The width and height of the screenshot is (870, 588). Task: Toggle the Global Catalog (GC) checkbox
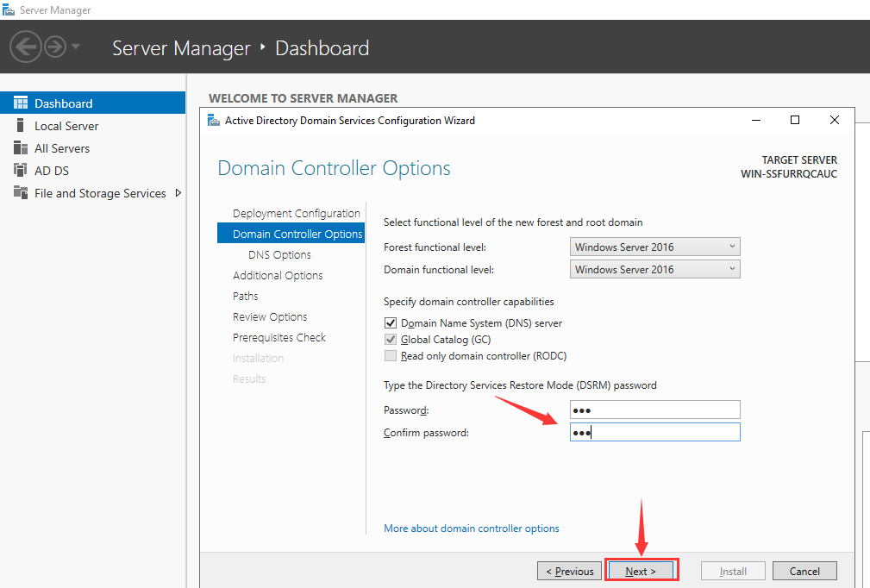pyautogui.click(x=391, y=340)
